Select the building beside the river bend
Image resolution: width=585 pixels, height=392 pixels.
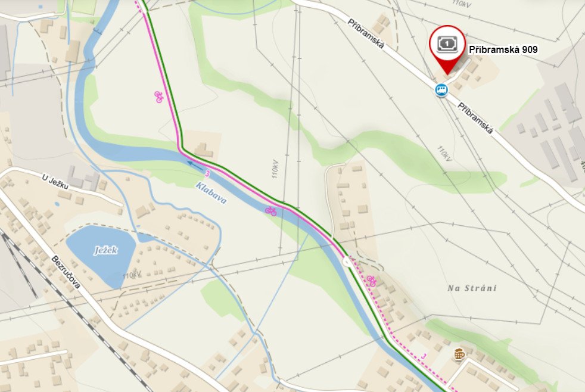[x=203, y=150]
